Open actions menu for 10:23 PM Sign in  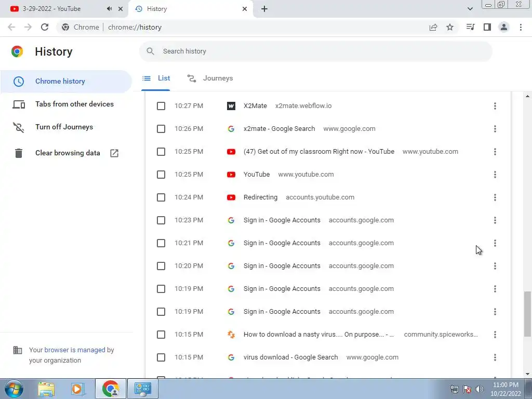(495, 220)
